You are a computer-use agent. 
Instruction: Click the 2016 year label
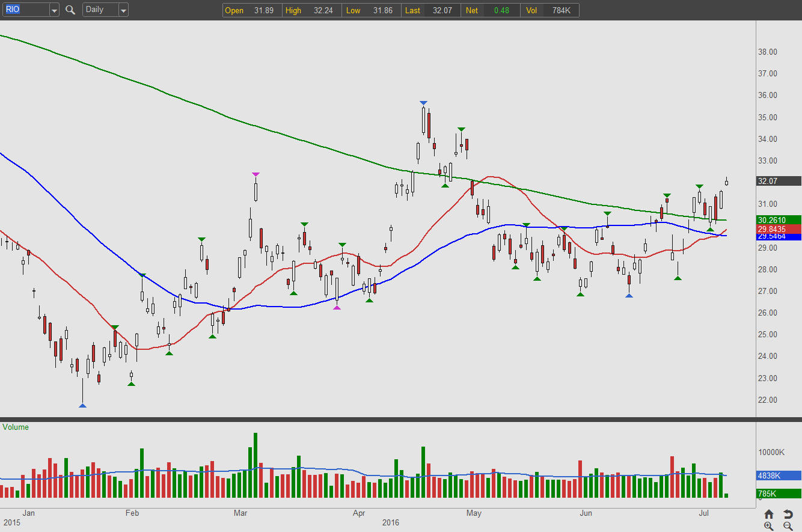(x=391, y=523)
